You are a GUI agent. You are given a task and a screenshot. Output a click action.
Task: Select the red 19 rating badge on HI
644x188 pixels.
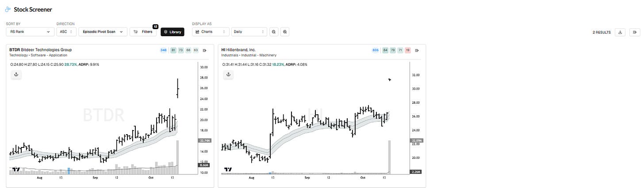coord(408,50)
